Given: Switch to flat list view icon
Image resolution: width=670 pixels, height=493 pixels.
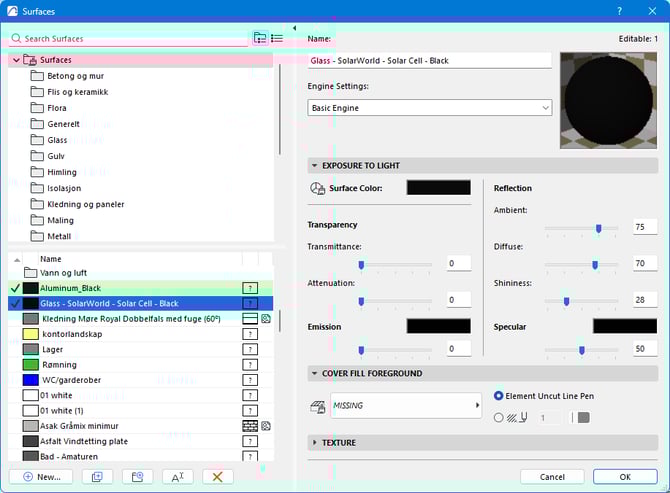Looking at the screenshot, I should click(x=277, y=38).
